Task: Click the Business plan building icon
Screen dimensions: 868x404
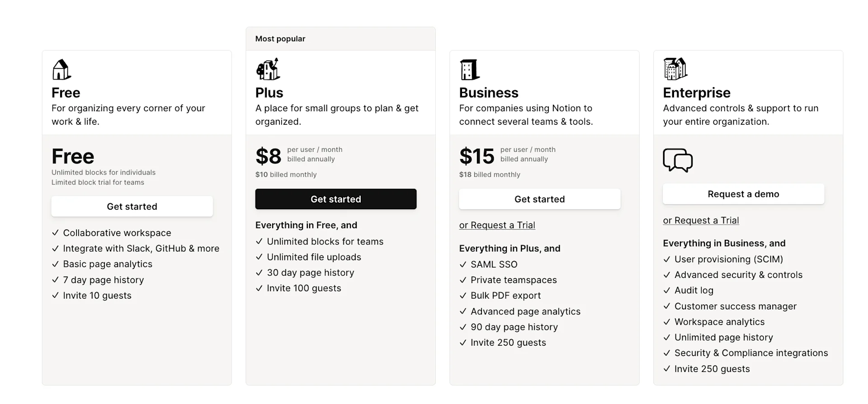Action: pyautogui.click(x=469, y=70)
